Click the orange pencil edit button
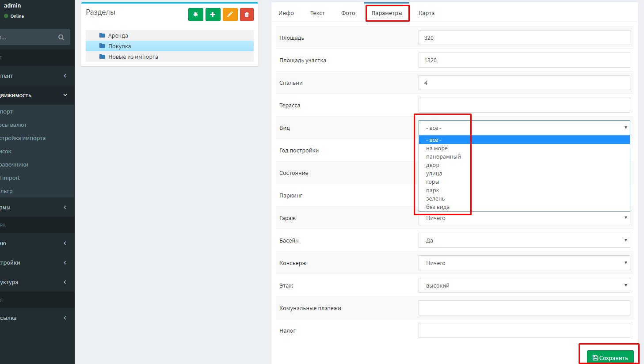Screen dimensions: 644x364 click(230, 15)
